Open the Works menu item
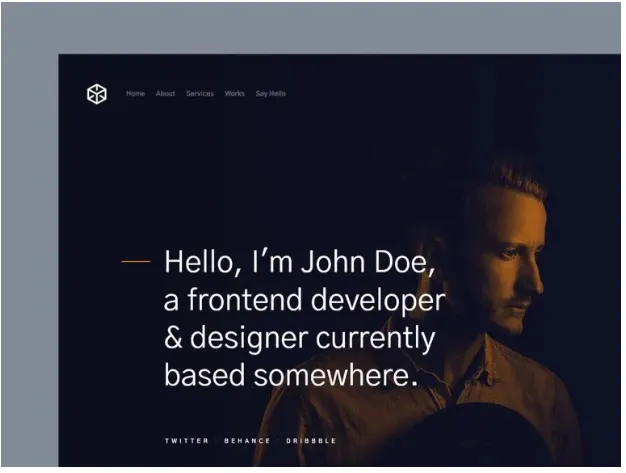The image size is (626, 473). pos(234,93)
